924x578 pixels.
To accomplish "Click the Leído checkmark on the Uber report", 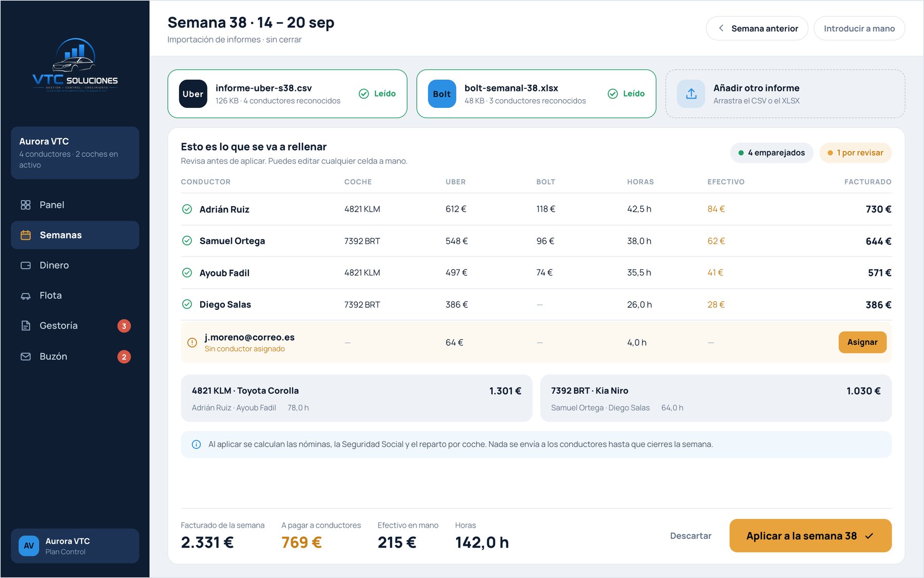I will (364, 94).
